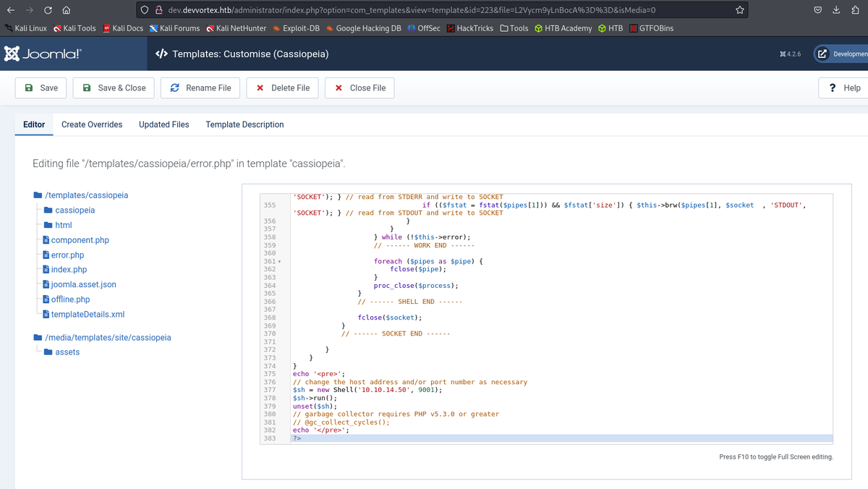This screenshot has height=489, width=868.
Task: Click the help question mark icon
Action: pyautogui.click(x=833, y=88)
